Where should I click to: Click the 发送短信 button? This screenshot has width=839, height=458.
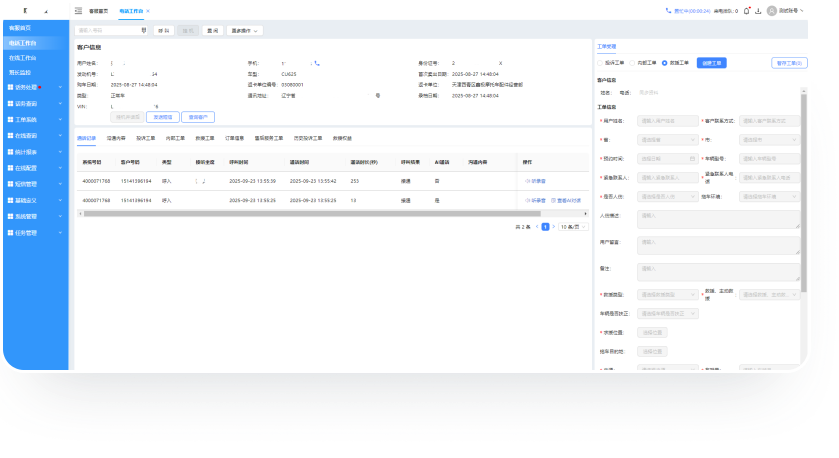162,117
